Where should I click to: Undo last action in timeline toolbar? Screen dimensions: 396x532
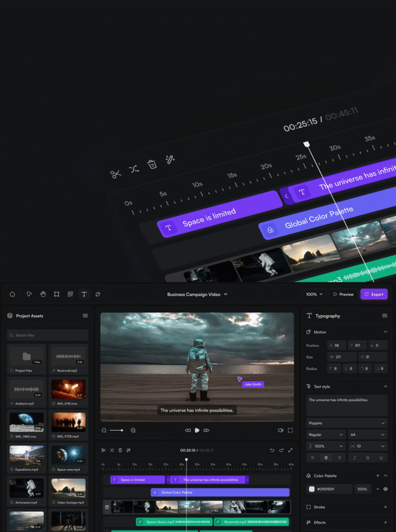(x=272, y=450)
